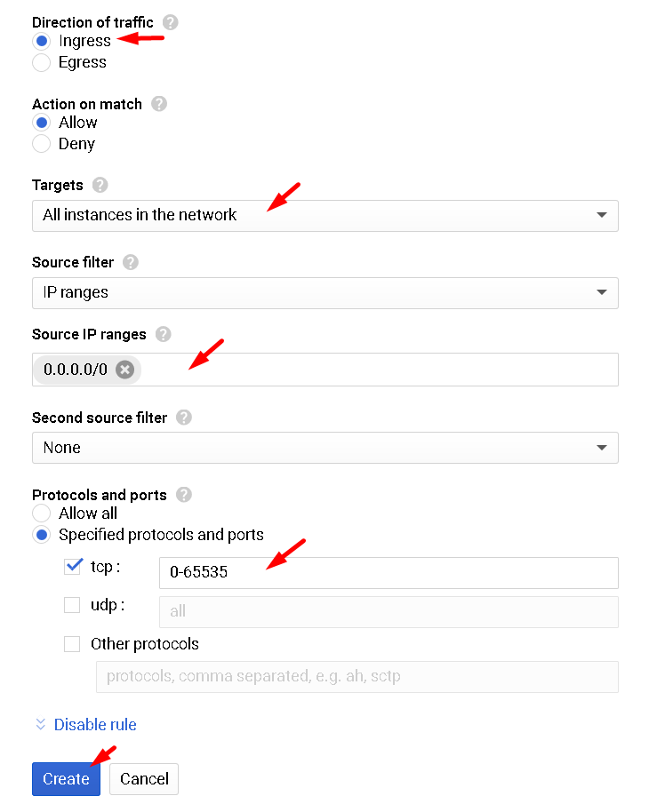
Task: Check the Other protocols checkbox
Action: click(x=73, y=644)
